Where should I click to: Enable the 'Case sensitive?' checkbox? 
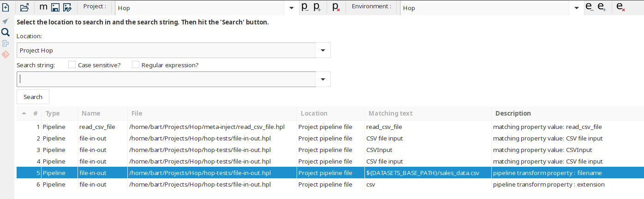point(72,65)
